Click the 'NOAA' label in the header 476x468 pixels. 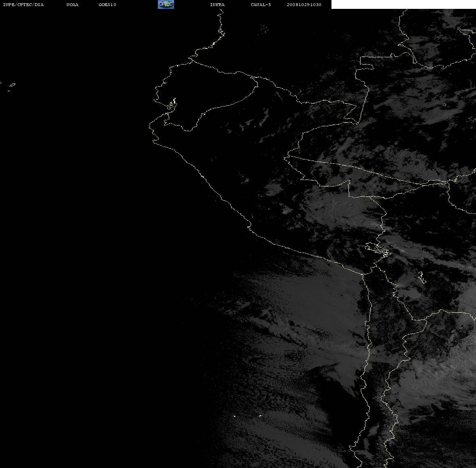[x=72, y=4]
